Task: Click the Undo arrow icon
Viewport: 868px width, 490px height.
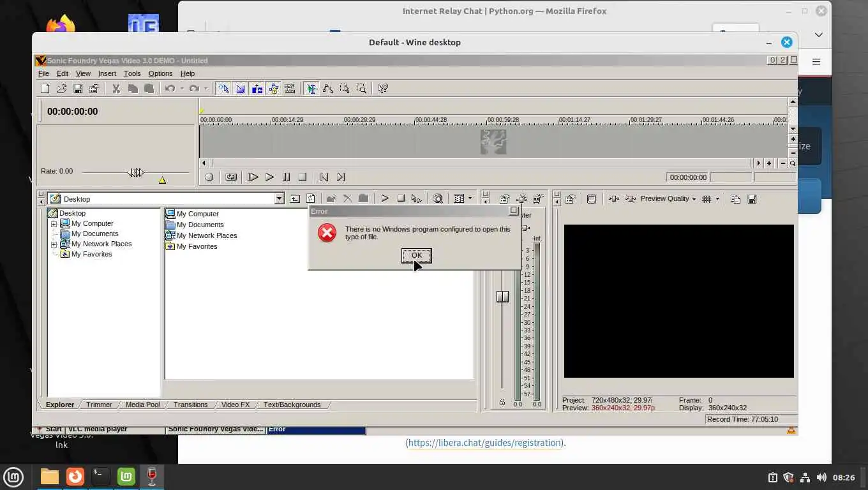Action: 170,89
